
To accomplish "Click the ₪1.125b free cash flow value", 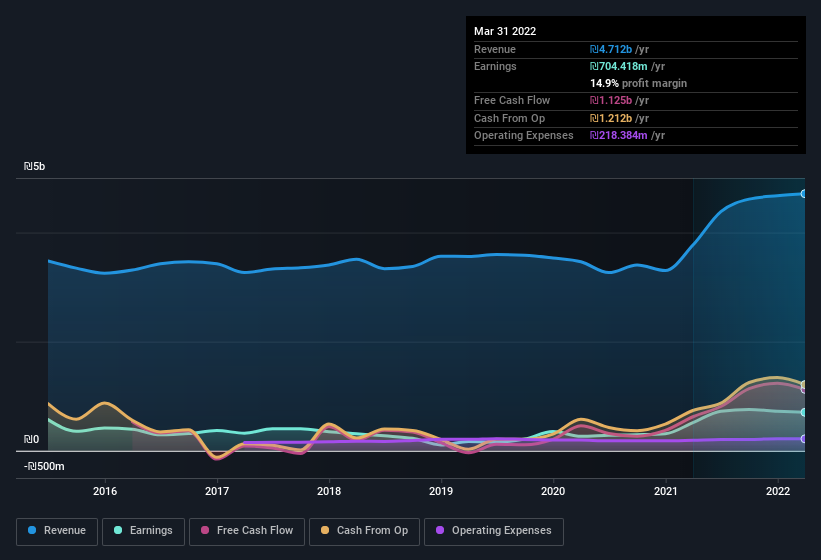I will (611, 100).
